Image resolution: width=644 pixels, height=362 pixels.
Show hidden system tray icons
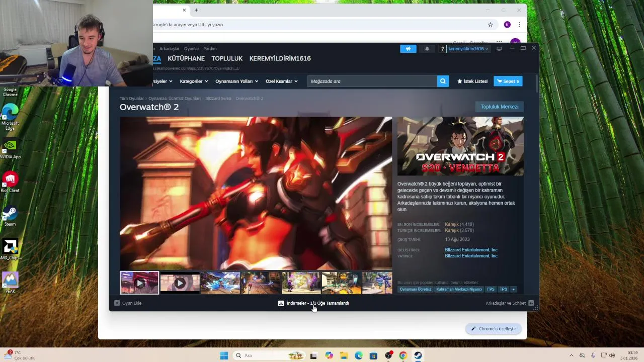[571, 355]
